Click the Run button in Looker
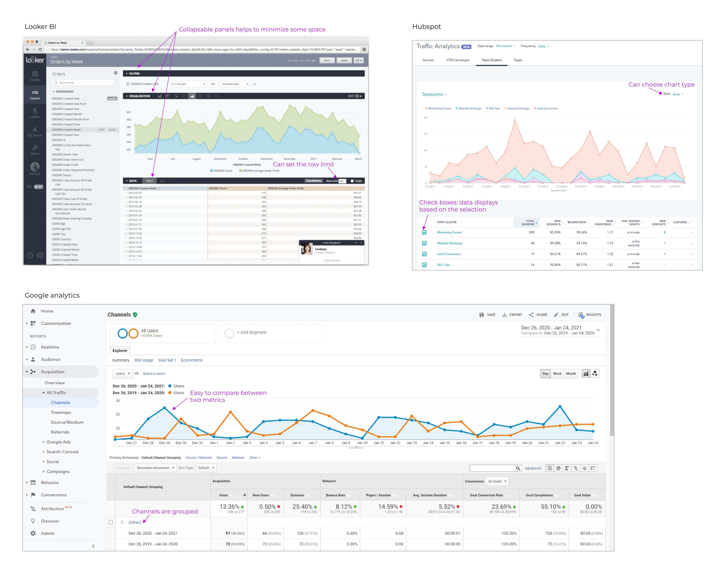 tap(327, 60)
